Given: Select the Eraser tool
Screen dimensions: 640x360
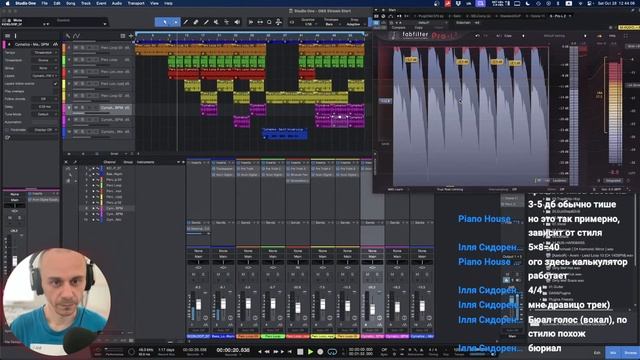Looking at the screenshot, I should [x=196, y=22].
